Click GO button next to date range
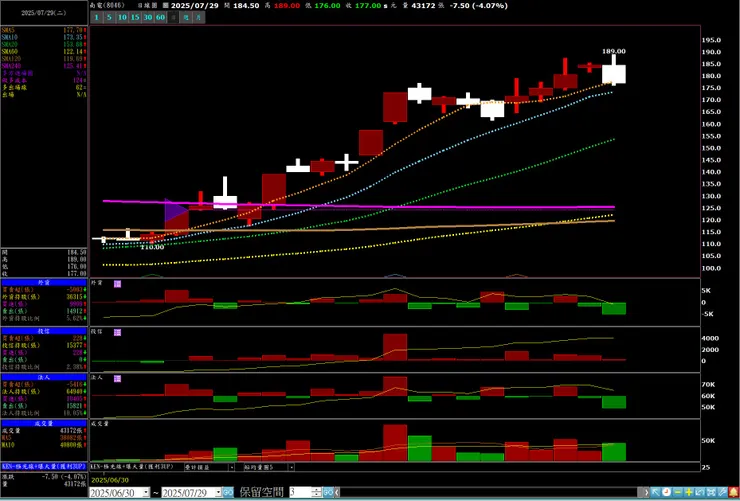The width and height of the screenshot is (740, 501). click(x=228, y=493)
